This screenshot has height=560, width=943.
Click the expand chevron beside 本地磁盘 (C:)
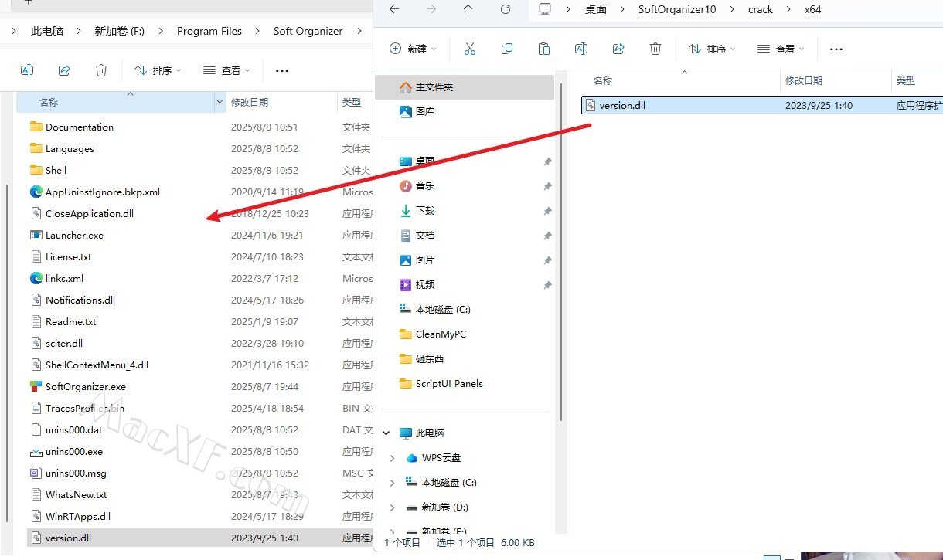point(393,483)
